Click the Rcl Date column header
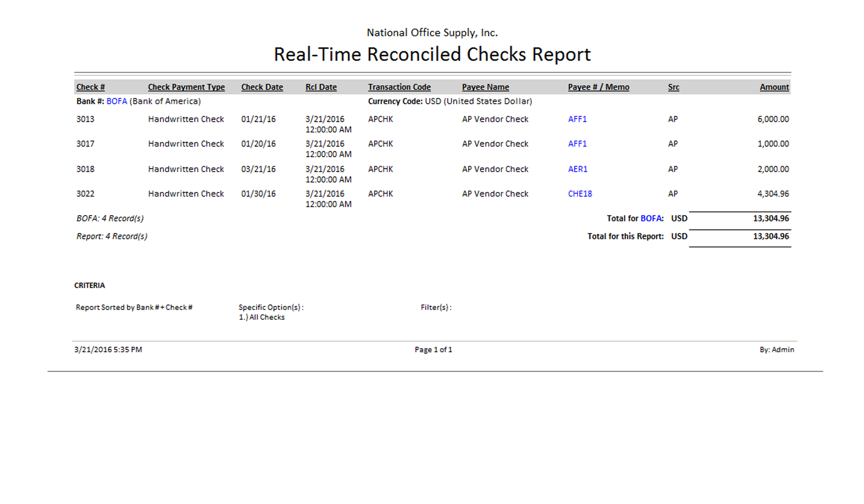 pos(321,87)
